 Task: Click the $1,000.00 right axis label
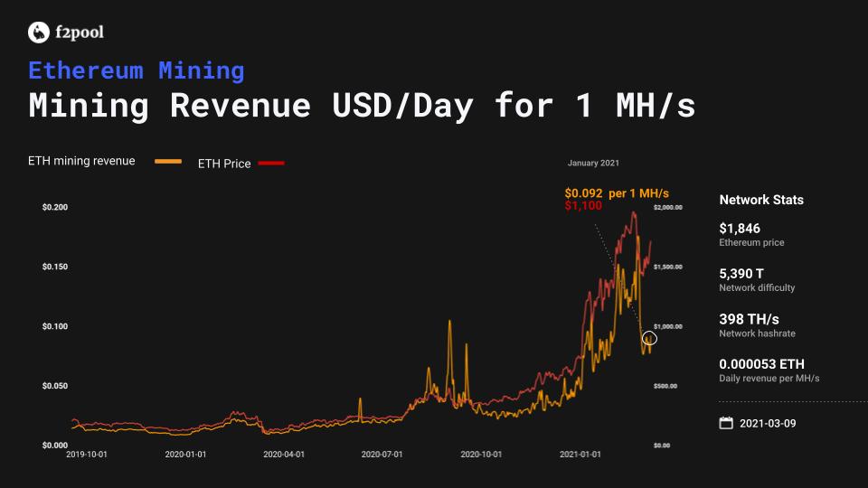coord(668,326)
